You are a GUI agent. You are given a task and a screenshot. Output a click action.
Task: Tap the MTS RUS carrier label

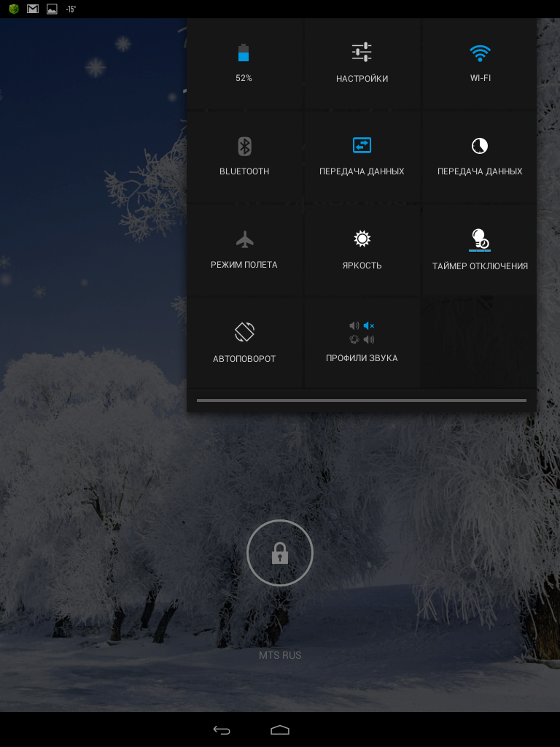tap(280, 655)
